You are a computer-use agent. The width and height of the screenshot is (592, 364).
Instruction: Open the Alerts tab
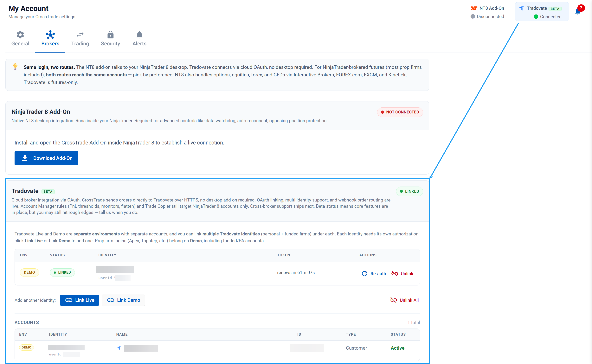pyautogui.click(x=139, y=39)
